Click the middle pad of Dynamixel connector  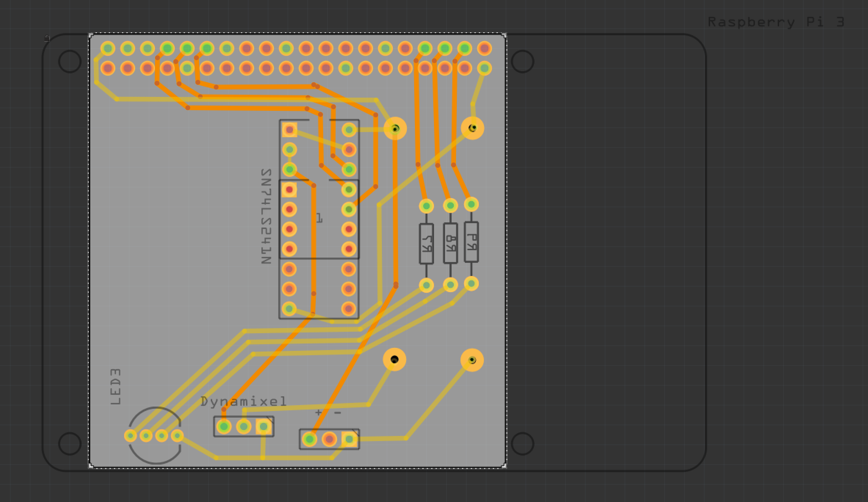tap(243, 426)
